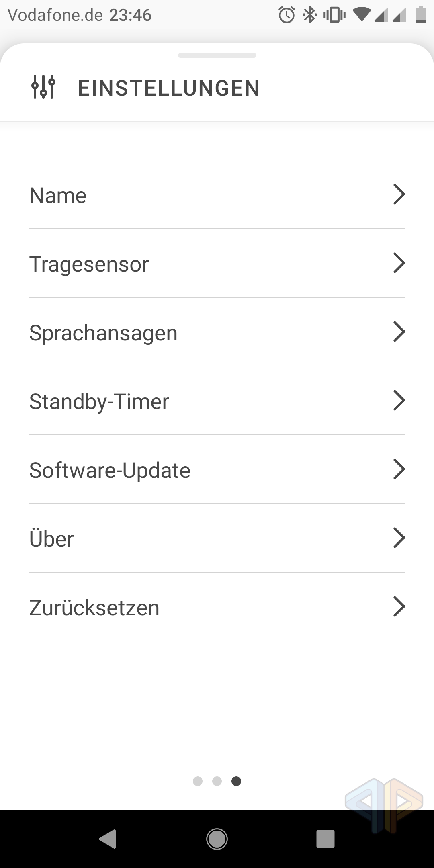Tap the vibrate mode status icon
Image resolution: width=434 pixels, height=868 pixels.
[x=334, y=15]
